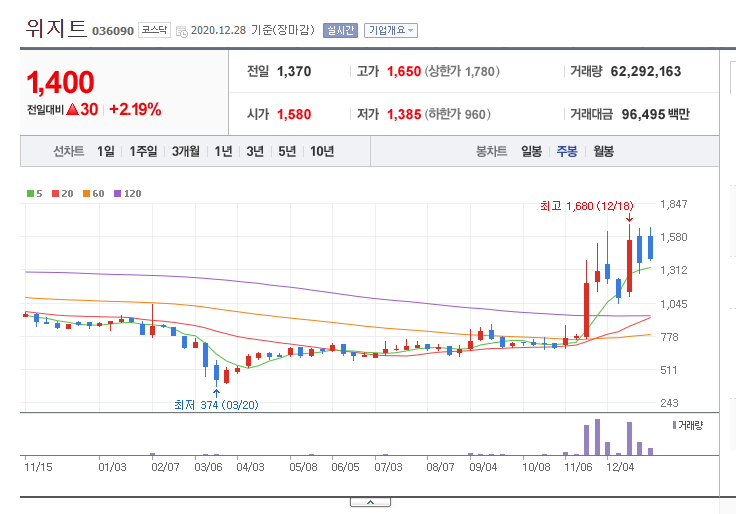This screenshot has width=736, height=514.
Task: Click the 고가 value 1,650
Action: 404,71
